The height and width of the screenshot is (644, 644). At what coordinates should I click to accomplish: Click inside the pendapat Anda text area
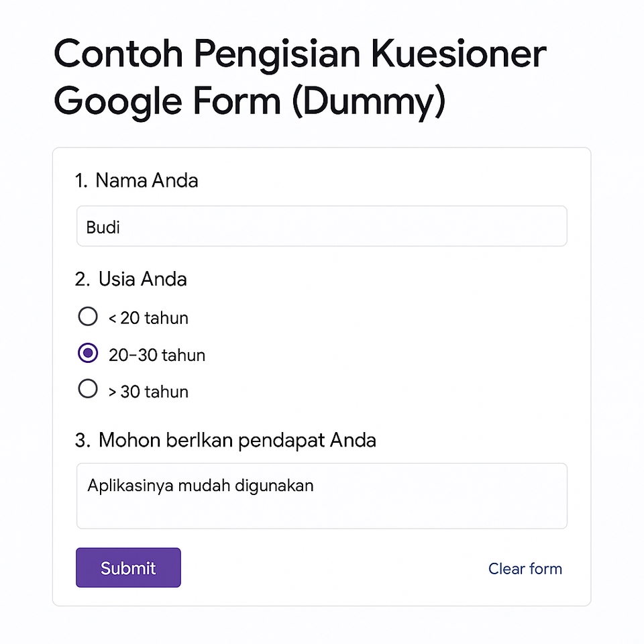[x=322, y=496]
